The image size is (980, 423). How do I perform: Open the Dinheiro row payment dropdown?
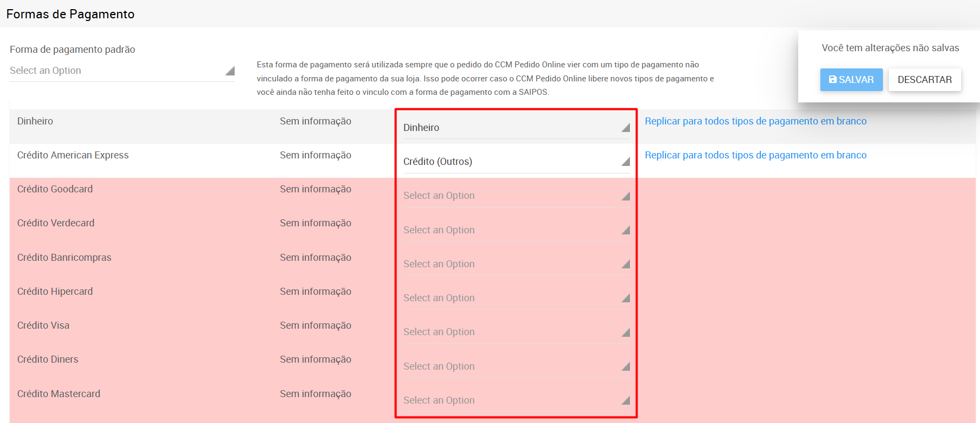pyautogui.click(x=517, y=128)
